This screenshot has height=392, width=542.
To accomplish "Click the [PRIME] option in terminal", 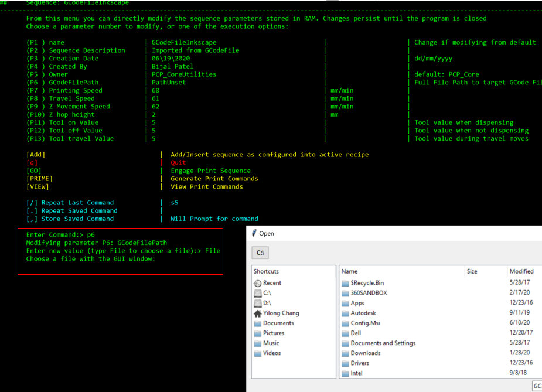I will 39,178.
